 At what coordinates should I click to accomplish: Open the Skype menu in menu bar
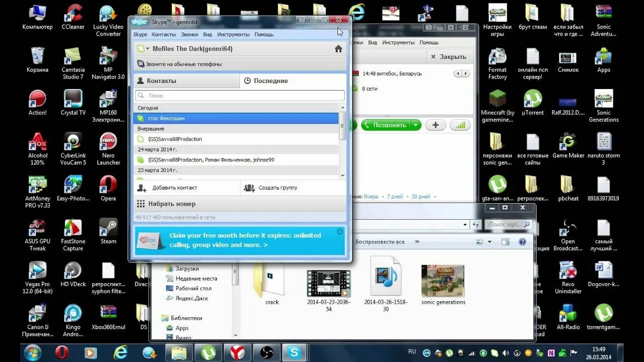(140, 34)
